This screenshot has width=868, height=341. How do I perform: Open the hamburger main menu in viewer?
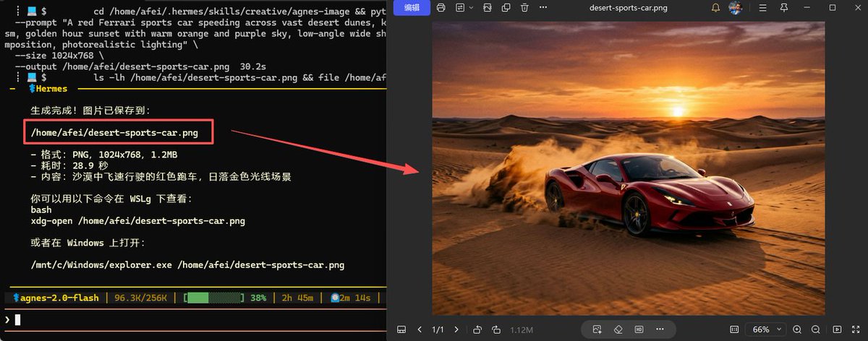click(763, 8)
